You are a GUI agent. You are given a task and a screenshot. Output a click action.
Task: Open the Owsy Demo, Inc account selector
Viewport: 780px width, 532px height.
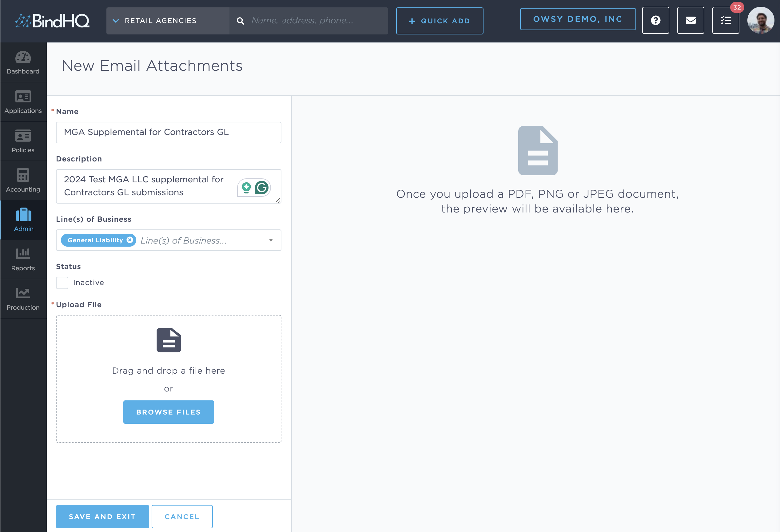pos(578,19)
